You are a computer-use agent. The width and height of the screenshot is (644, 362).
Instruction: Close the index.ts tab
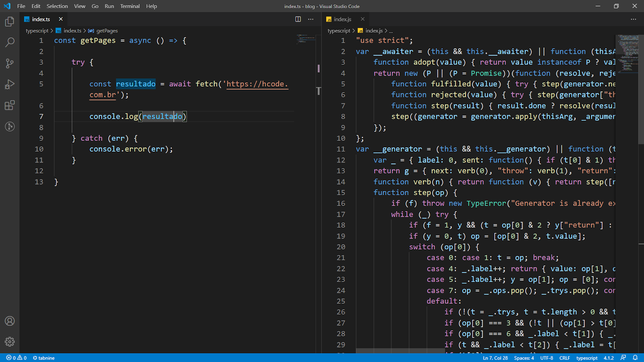point(61,19)
